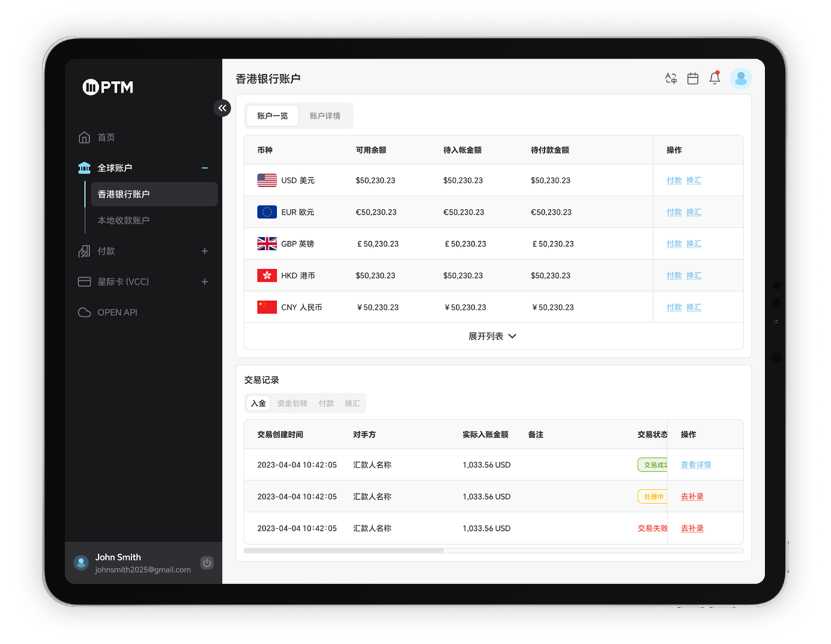Collapse the sidebar with the double-arrow toggle
Viewport: 831px width, 644px height.
pos(222,108)
